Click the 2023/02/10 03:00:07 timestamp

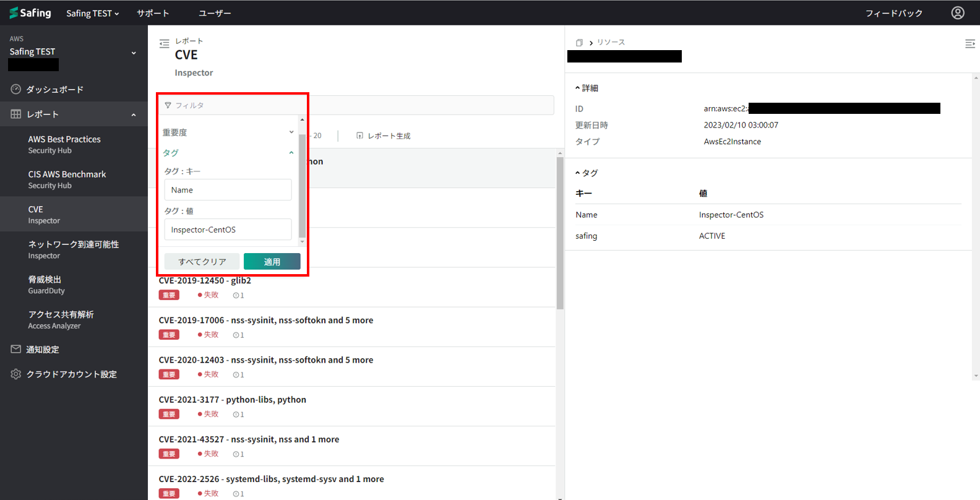tap(741, 125)
